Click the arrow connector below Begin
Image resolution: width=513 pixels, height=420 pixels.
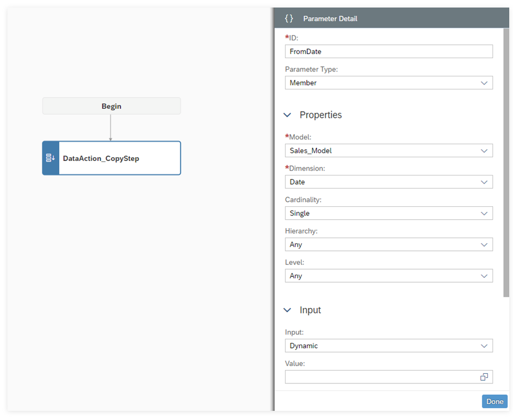coord(110,128)
